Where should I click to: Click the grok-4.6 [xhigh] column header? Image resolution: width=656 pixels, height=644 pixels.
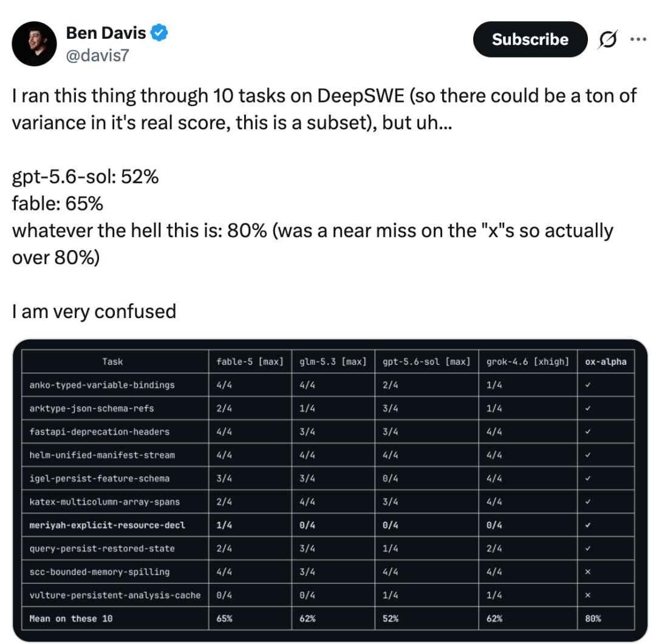click(x=528, y=362)
